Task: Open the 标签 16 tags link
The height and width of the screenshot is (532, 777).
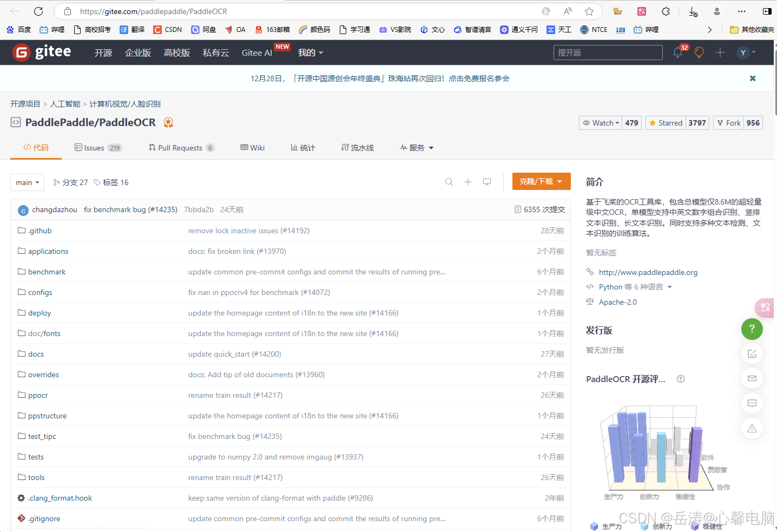Action: [x=111, y=182]
